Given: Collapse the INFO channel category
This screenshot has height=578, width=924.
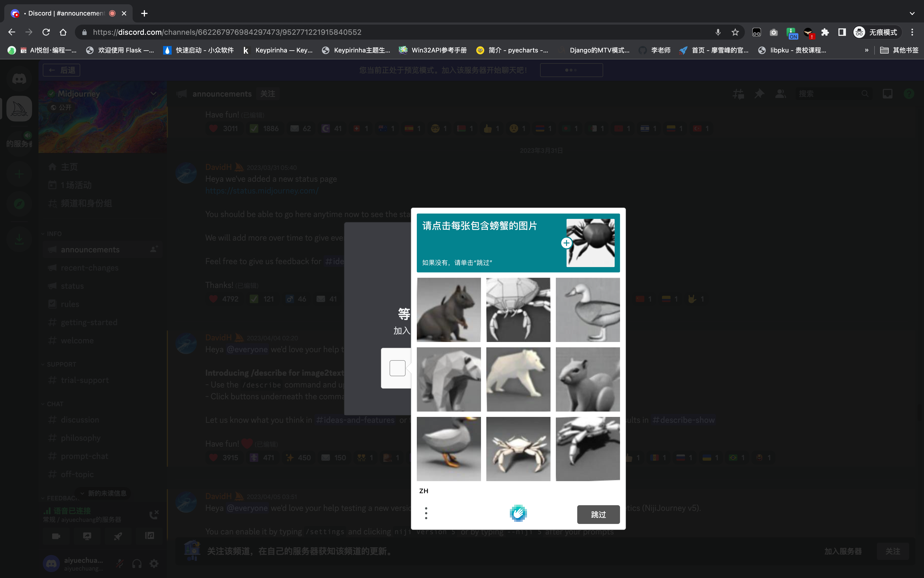Looking at the screenshot, I should click(x=51, y=234).
